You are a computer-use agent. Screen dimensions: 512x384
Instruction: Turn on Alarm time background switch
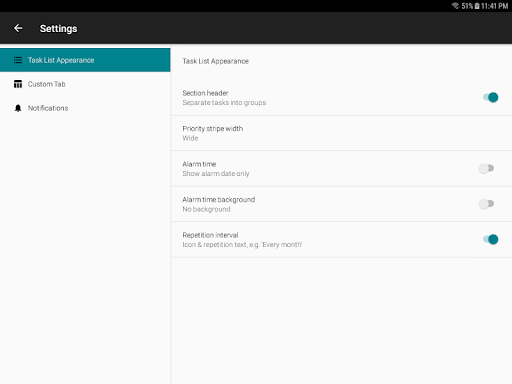point(486,204)
